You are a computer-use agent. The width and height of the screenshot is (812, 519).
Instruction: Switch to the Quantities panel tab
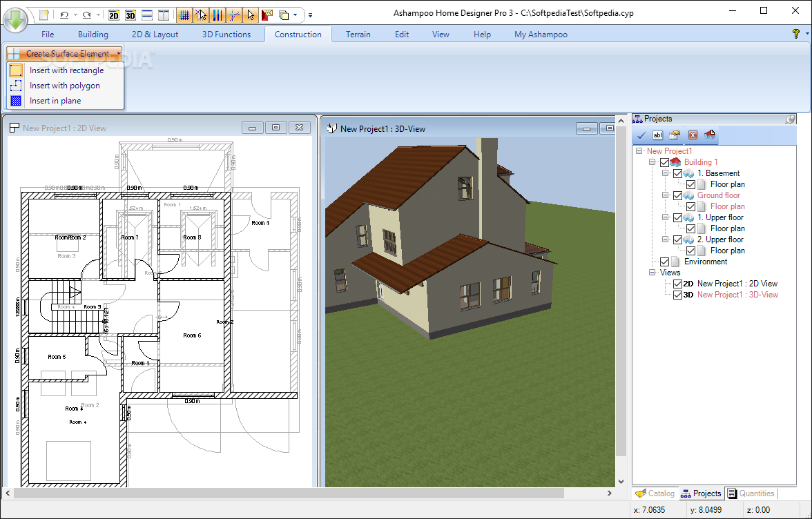click(x=751, y=493)
